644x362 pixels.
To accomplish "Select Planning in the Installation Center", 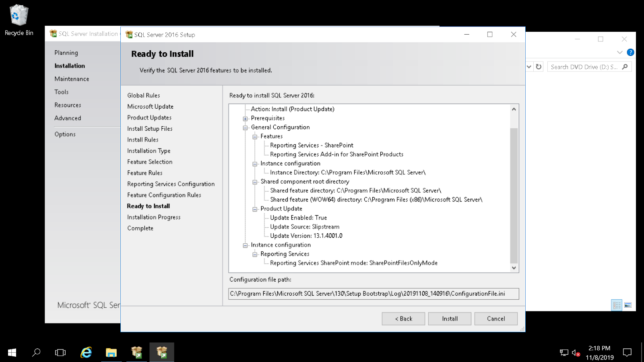I will point(66,53).
